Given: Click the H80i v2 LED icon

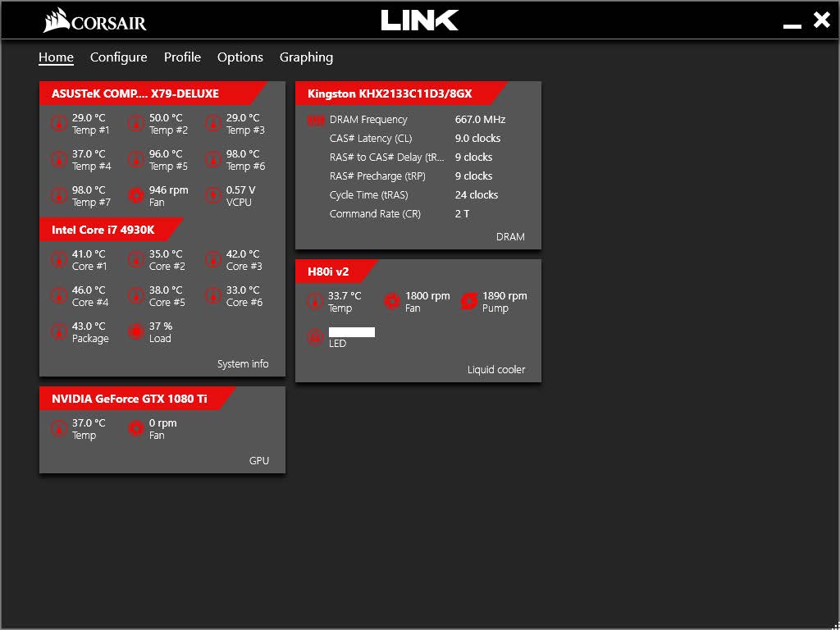Looking at the screenshot, I should (x=315, y=337).
